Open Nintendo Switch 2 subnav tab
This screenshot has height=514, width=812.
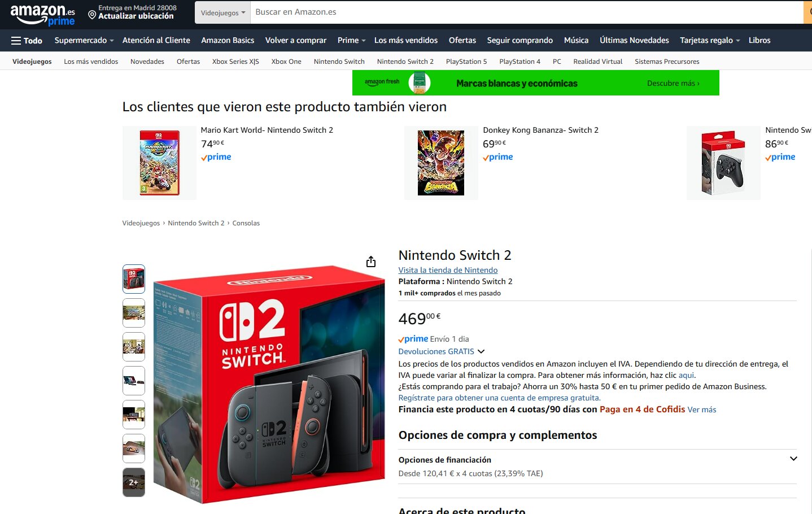coord(405,62)
